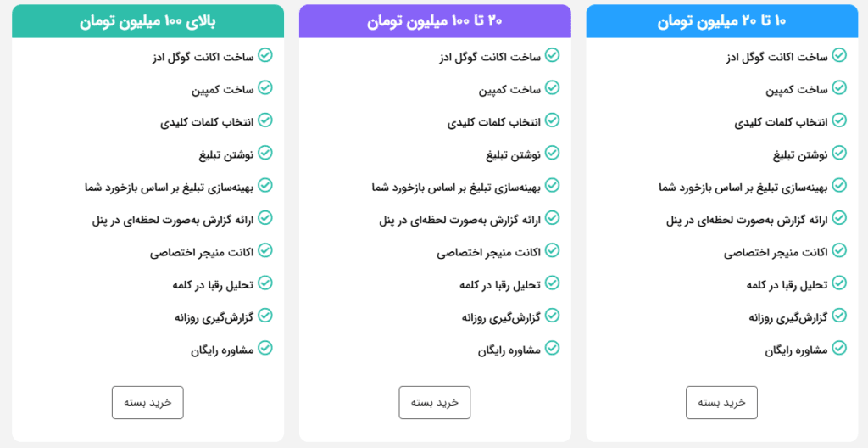Click the check icon beside اکانت منیجر اختصاصی in the purple plan
The height and width of the screenshot is (448, 868).
click(x=553, y=250)
